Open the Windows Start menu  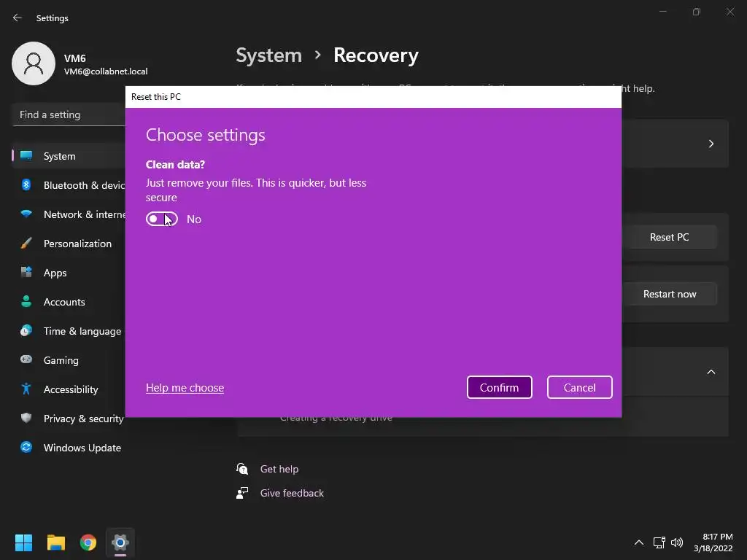tap(24, 542)
